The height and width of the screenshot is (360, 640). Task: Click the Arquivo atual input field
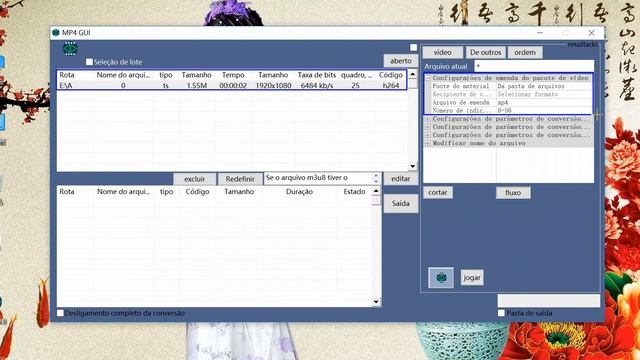(x=534, y=66)
